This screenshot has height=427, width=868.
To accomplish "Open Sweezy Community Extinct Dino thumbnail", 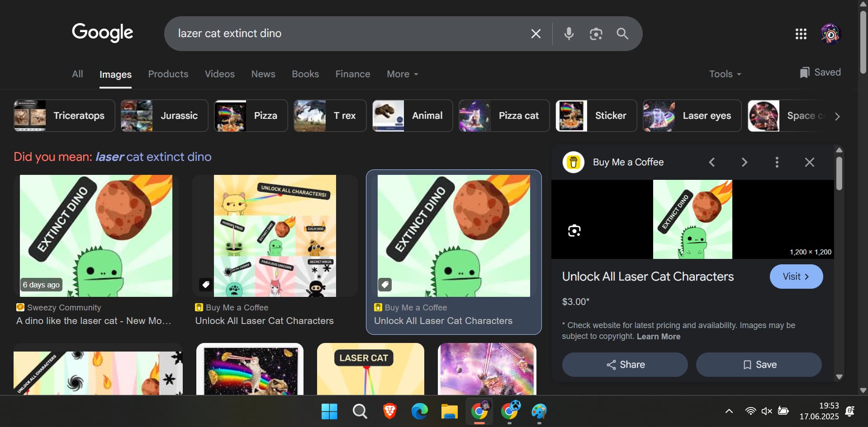I will [96, 236].
